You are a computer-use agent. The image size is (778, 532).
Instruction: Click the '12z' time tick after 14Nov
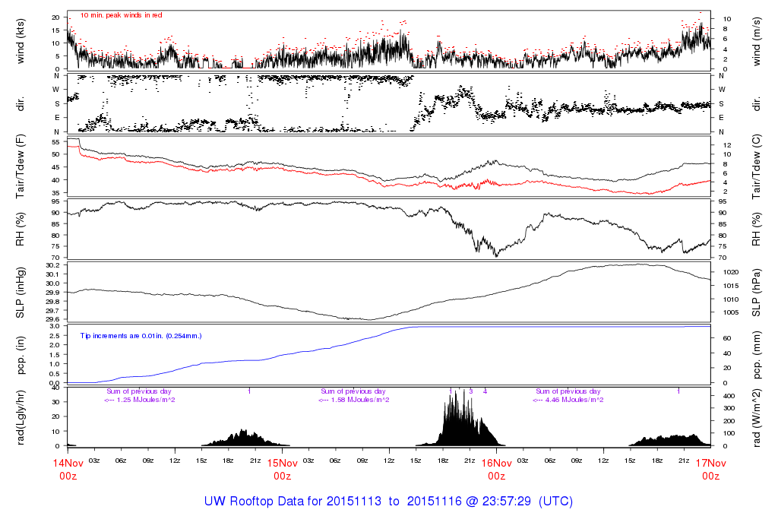coord(175,461)
